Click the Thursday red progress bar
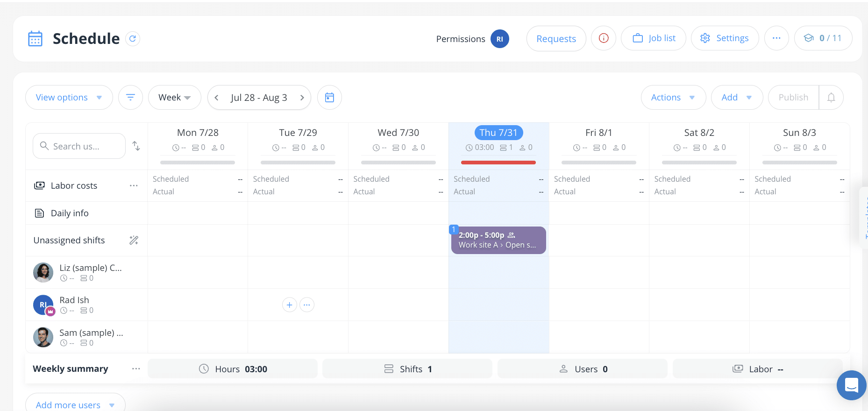The width and height of the screenshot is (868, 411). (x=498, y=163)
